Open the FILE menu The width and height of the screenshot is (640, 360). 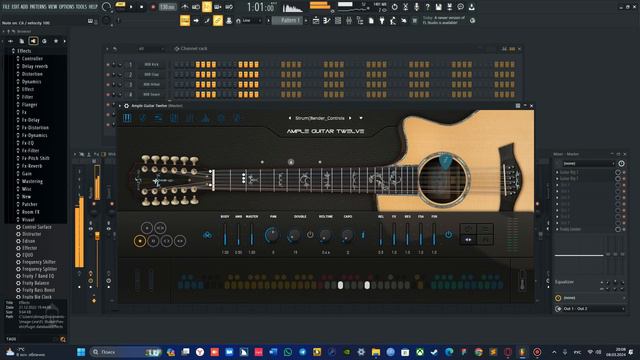(x=6, y=7)
